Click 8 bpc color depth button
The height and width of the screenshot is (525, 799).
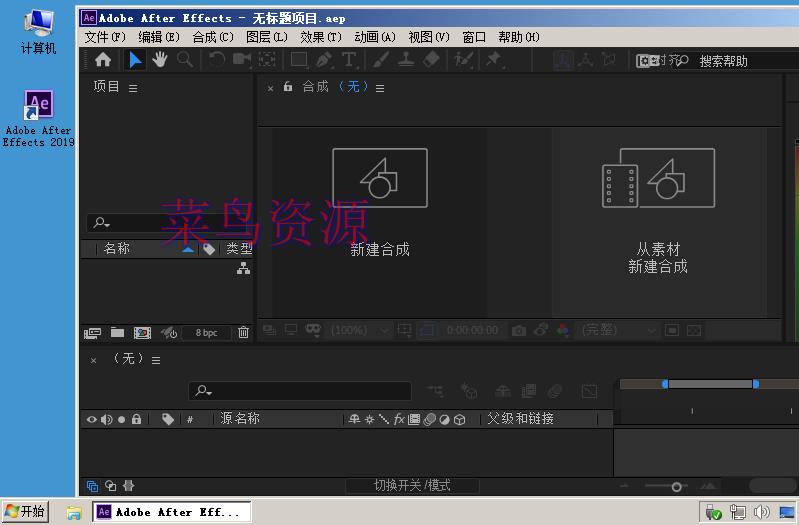206,333
